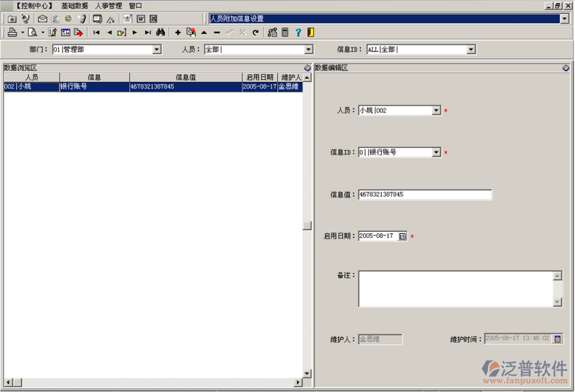This screenshot has height=392, width=575.
Task: Click the pointing hand locate-record icon
Action: point(121,32)
